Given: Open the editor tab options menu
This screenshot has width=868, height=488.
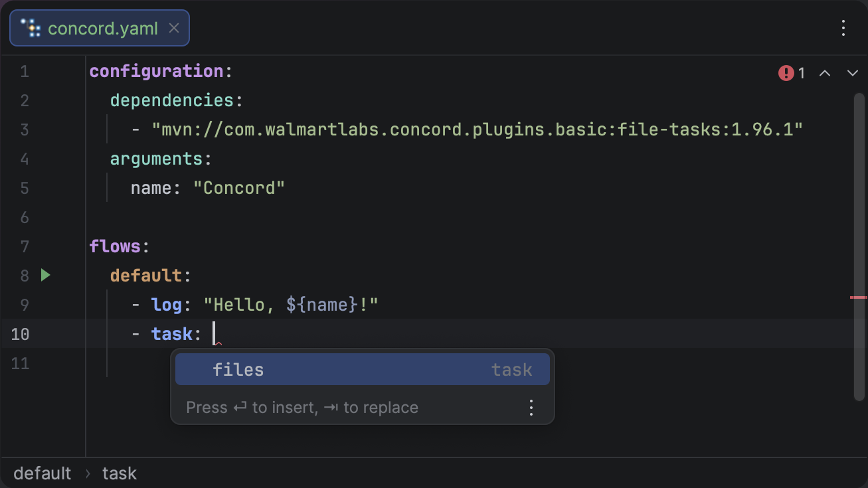Looking at the screenshot, I should point(843,28).
